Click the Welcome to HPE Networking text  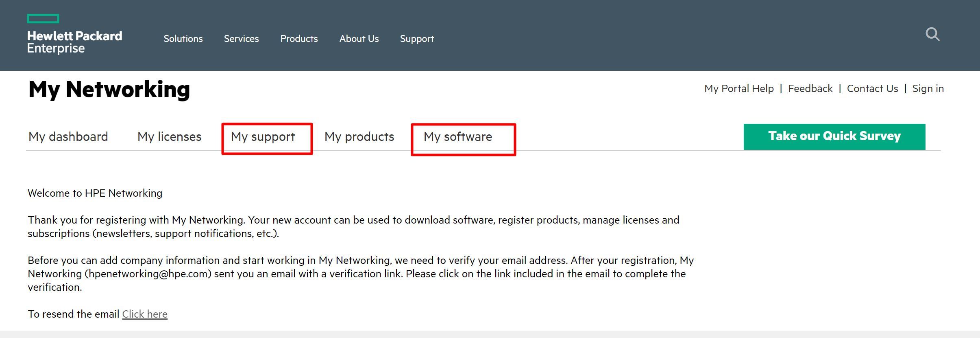coord(95,193)
